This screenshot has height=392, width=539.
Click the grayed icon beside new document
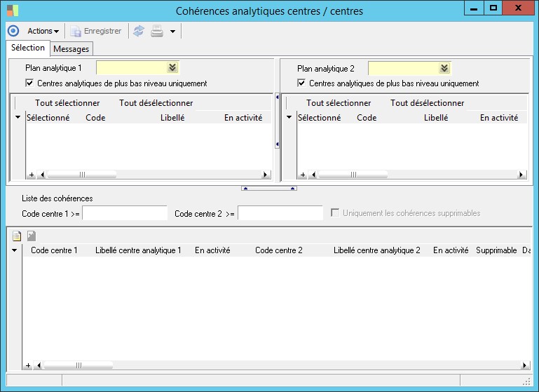(x=32, y=236)
